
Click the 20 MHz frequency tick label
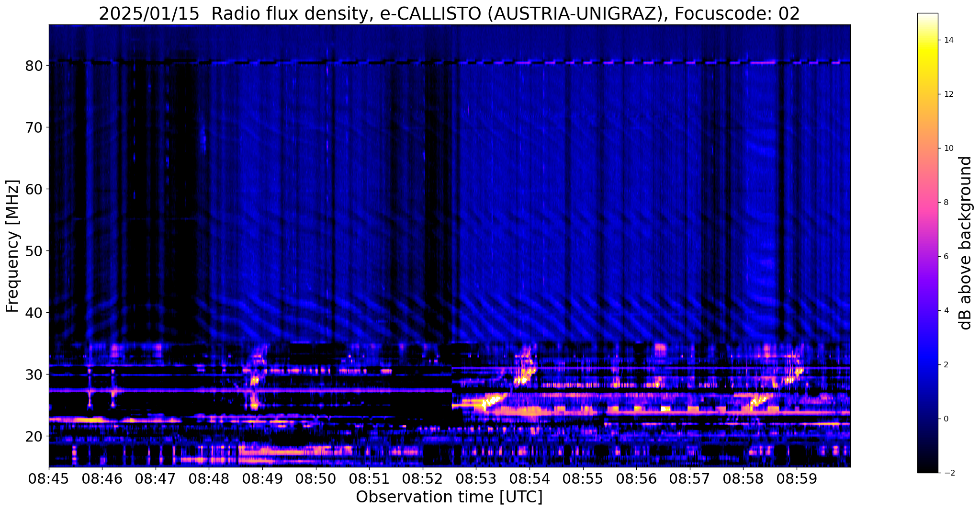click(x=34, y=436)
